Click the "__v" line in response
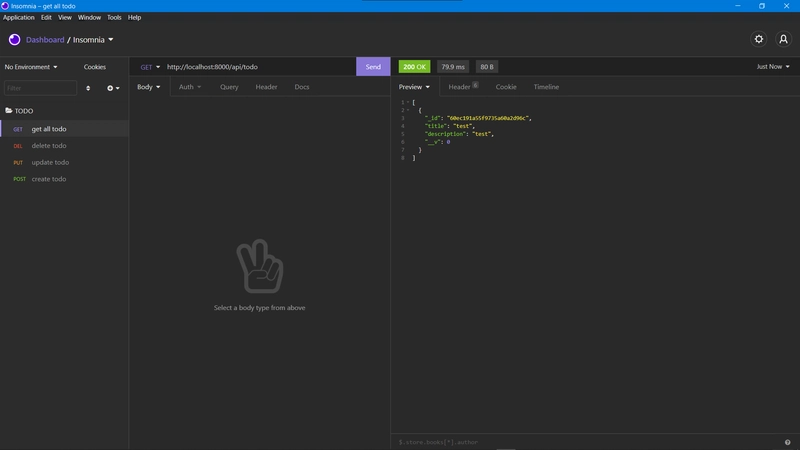Viewport: 800px width, 450px height. tap(437, 142)
